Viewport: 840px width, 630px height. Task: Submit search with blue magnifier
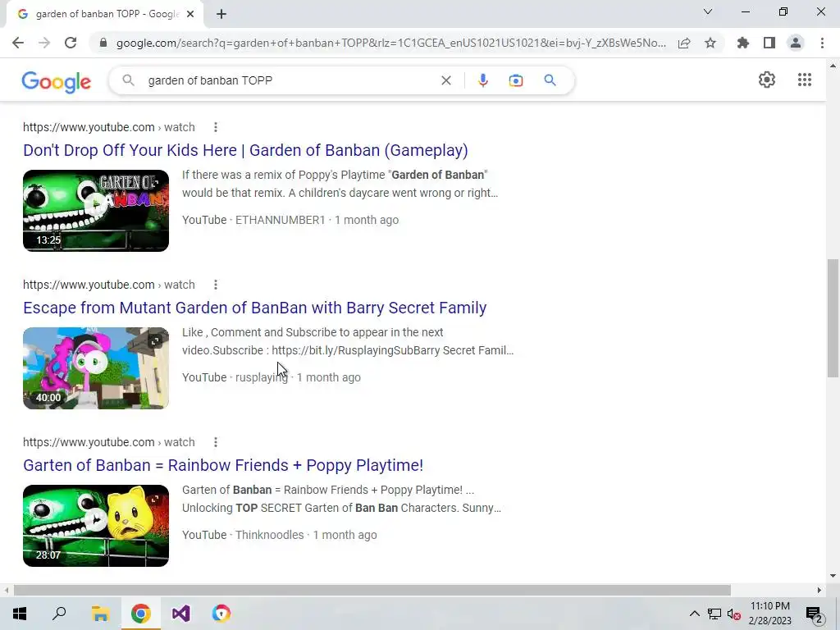click(550, 80)
